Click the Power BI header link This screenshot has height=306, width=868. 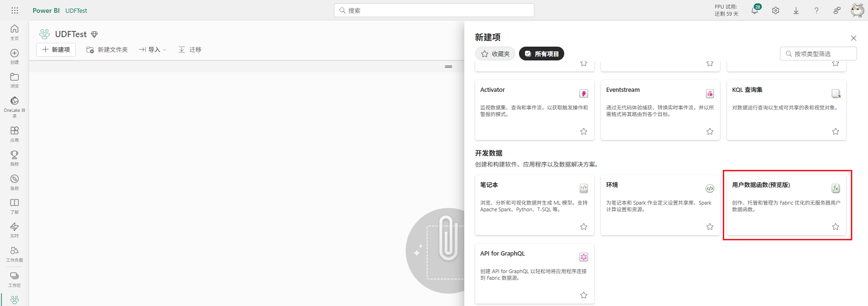(x=46, y=10)
